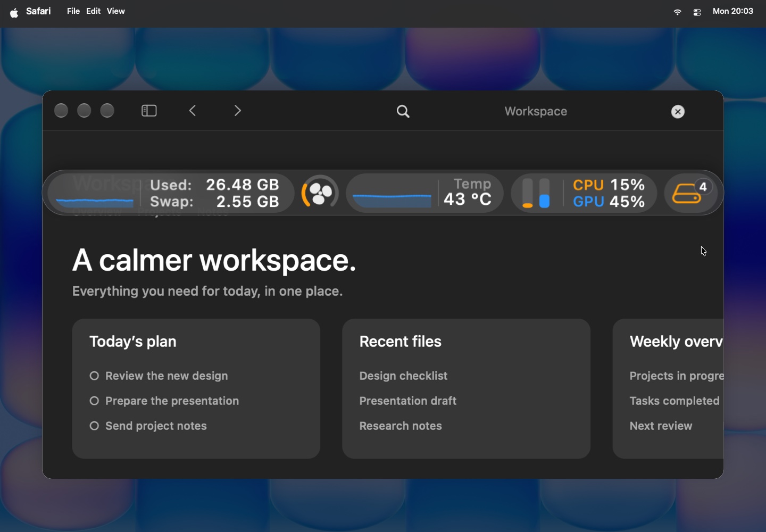Click the Workspace address field
This screenshot has height=532, width=766.
(536, 111)
